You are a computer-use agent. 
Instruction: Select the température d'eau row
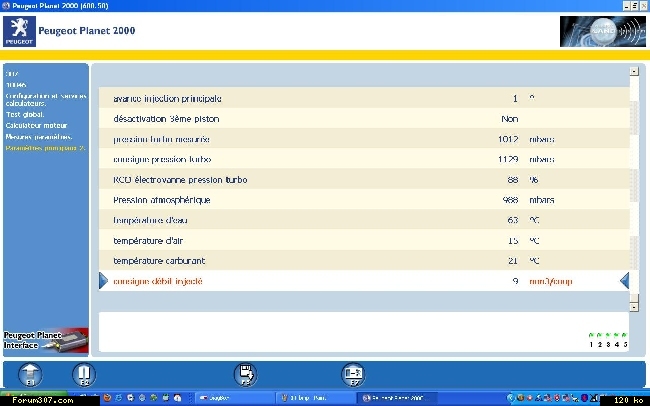pyautogui.click(x=364, y=220)
